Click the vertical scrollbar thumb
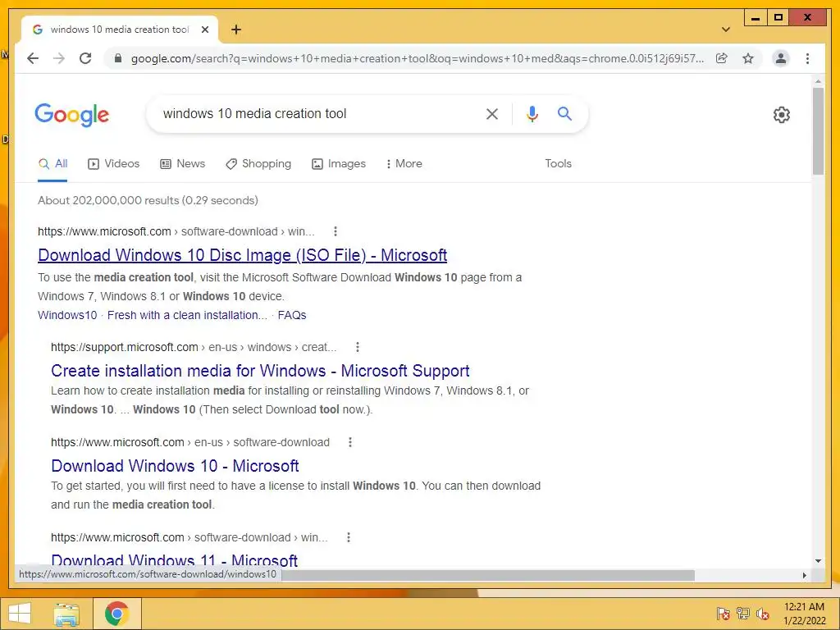This screenshot has height=630, width=840. tap(818, 131)
